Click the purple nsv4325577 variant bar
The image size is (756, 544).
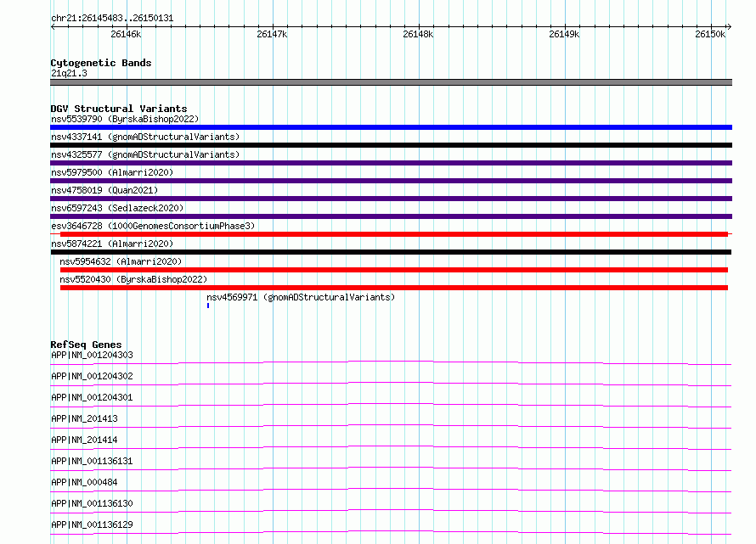[x=391, y=163]
